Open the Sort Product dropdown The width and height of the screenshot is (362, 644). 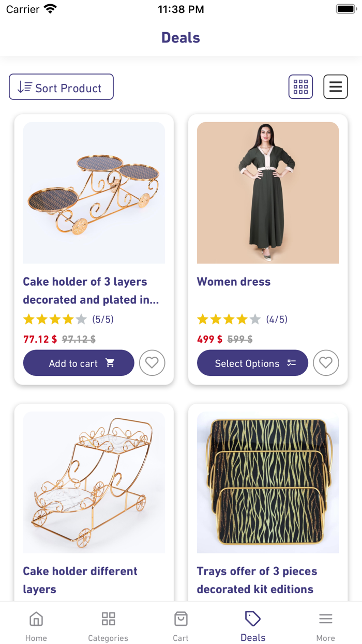[61, 86]
